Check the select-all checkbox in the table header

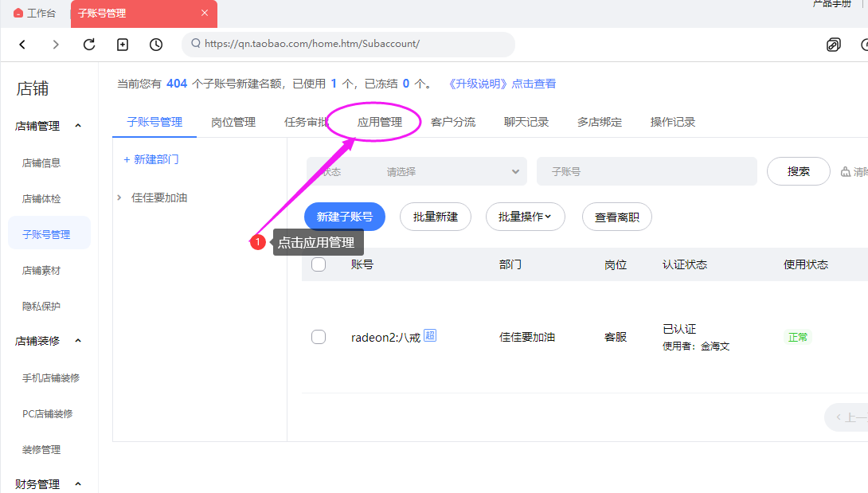[x=319, y=264]
